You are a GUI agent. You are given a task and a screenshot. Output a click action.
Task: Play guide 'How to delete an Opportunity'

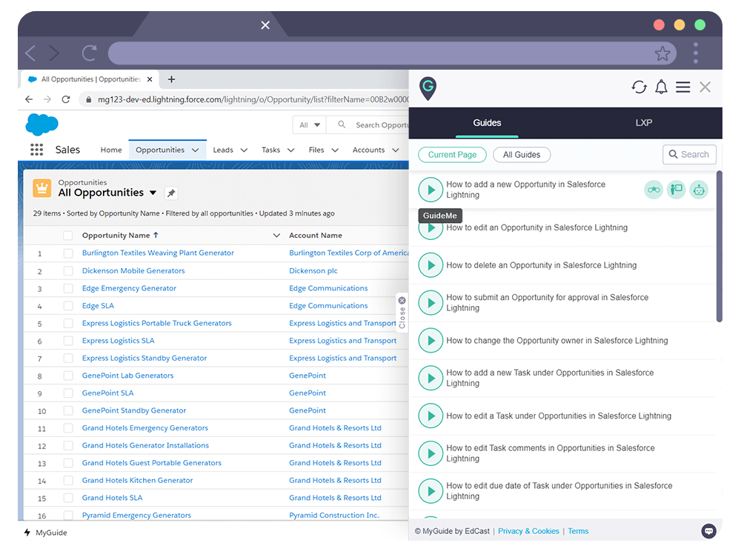click(x=431, y=265)
